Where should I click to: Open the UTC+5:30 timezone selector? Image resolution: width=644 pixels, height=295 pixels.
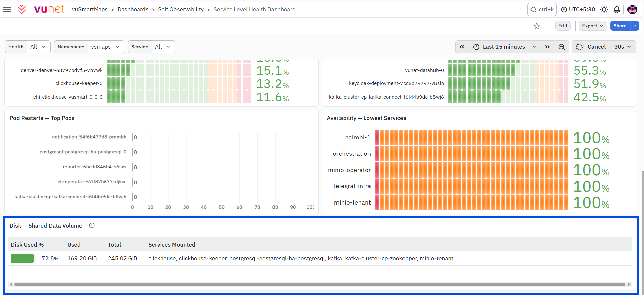578,9
